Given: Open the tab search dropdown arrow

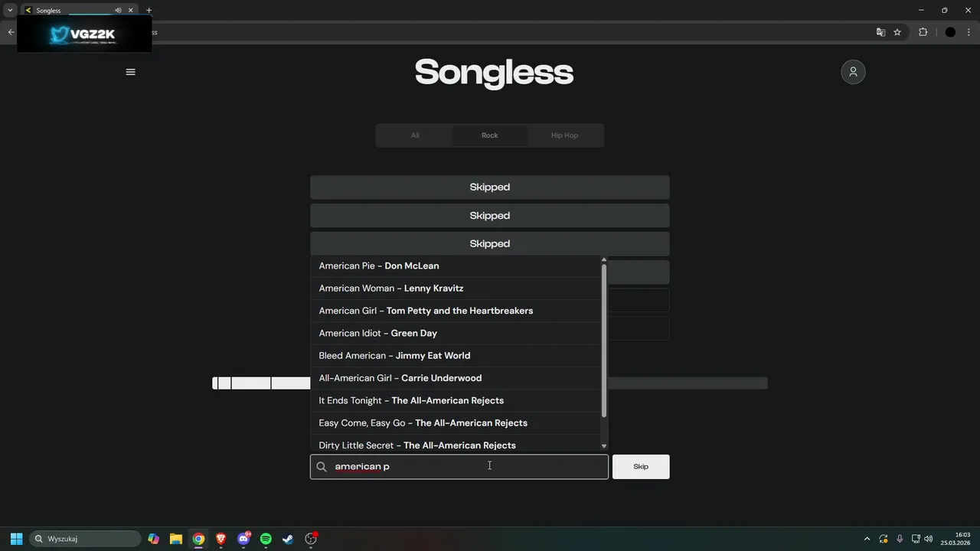Looking at the screenshot, I should tap(10, 11).
